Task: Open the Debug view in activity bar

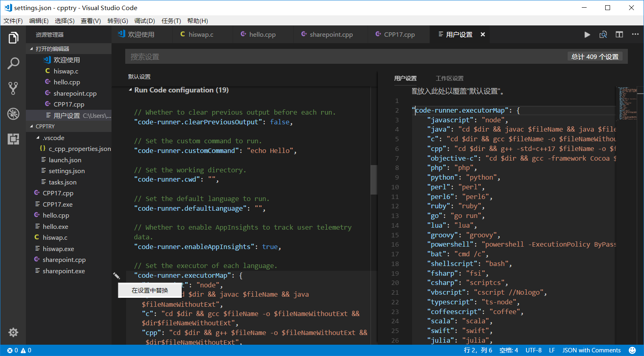Action: point(13,114)
